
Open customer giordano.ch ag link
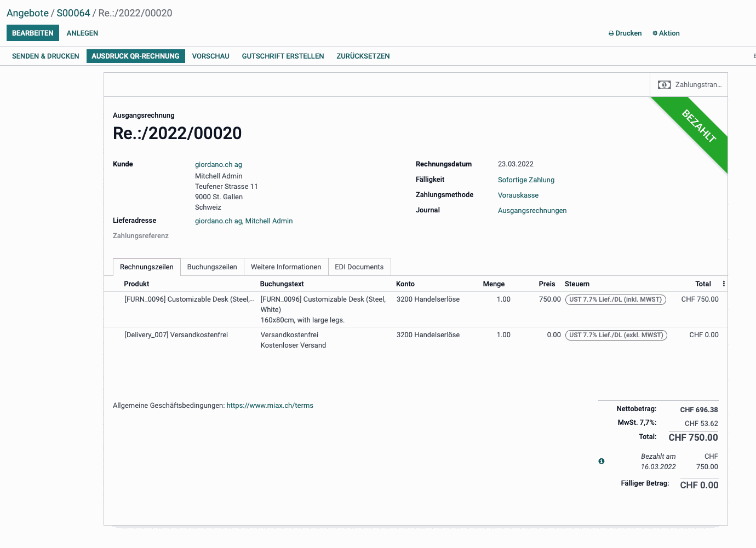(219, 164)
